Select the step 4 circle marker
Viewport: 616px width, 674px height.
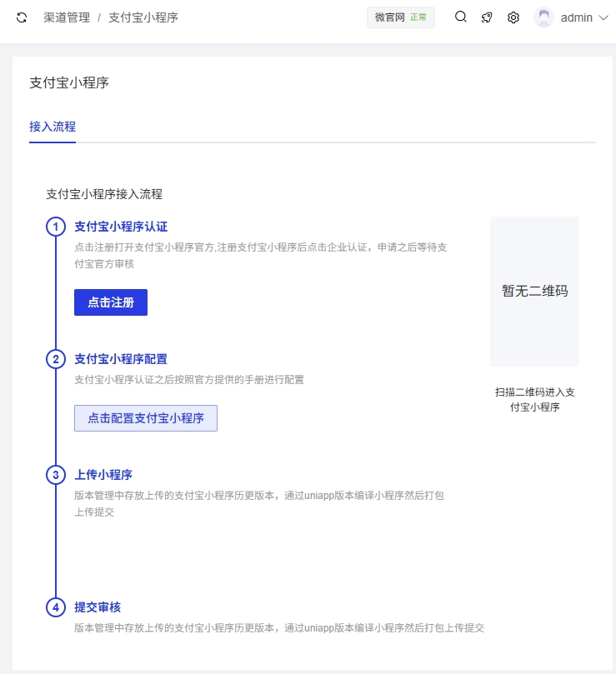(56, 607)
